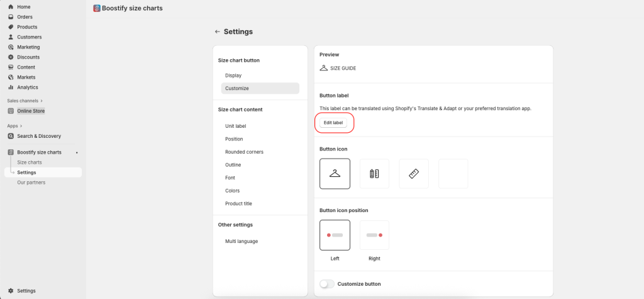Click the Products tag icon
644x299 pixels.
(x=11, y=27)
